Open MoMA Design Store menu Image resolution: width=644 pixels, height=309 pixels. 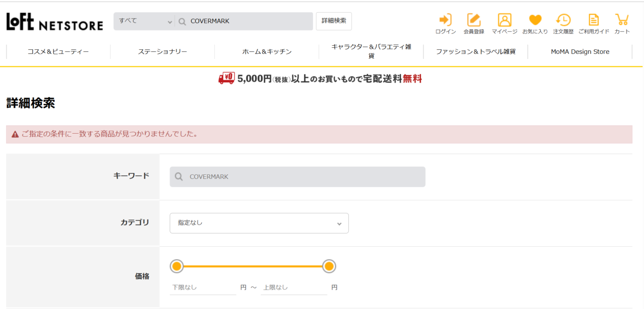click(x=580, y=52)
